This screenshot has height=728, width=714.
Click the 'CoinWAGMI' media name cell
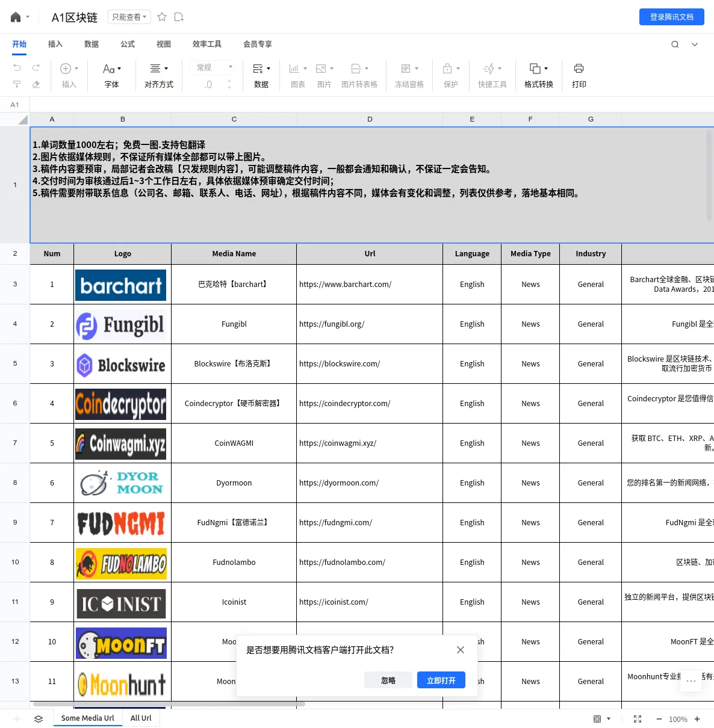click(x=234, y=443)
